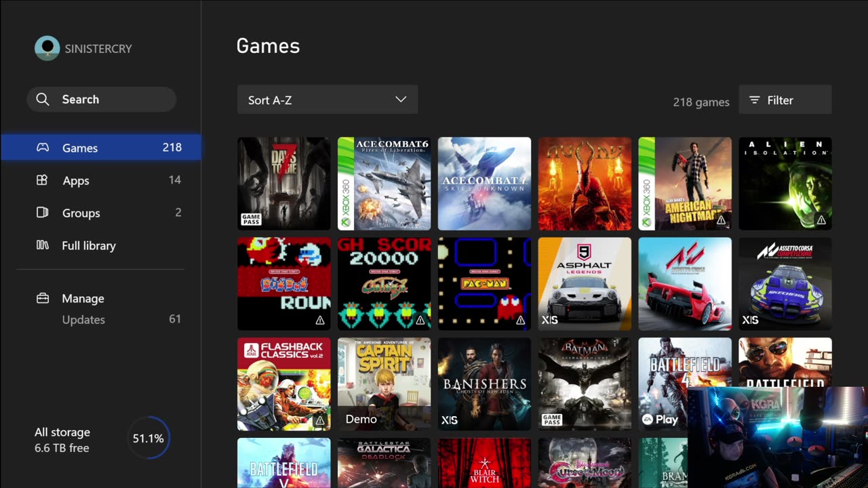Click the Search magnifier icon
The height and width of the screenshot is (488, 868).
point(43,100)
